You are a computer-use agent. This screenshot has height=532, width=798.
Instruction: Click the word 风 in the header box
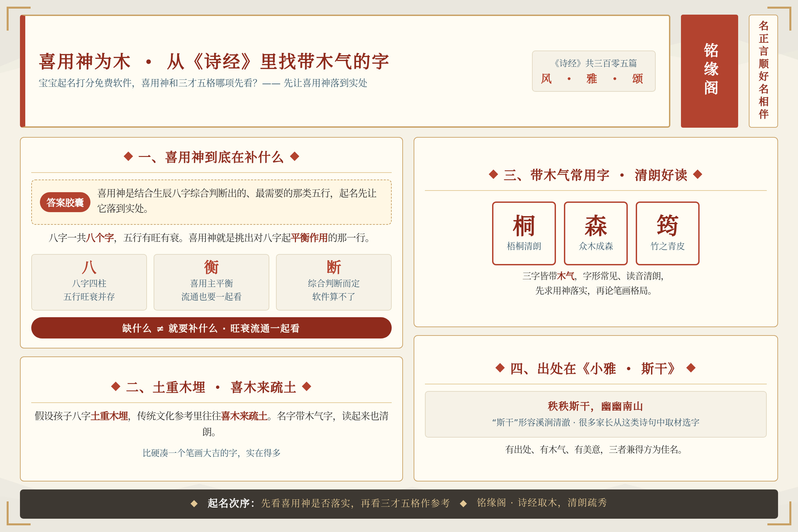[x=546, y=79]
